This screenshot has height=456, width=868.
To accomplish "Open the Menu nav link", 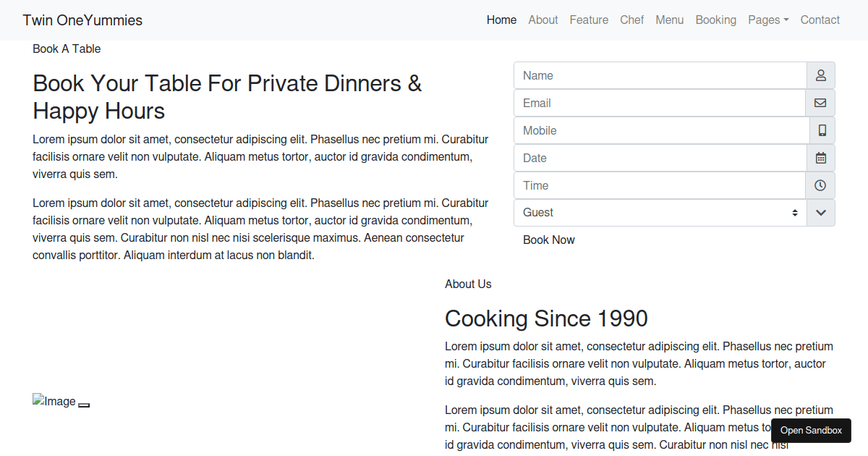I will click(x=669, y=20).
